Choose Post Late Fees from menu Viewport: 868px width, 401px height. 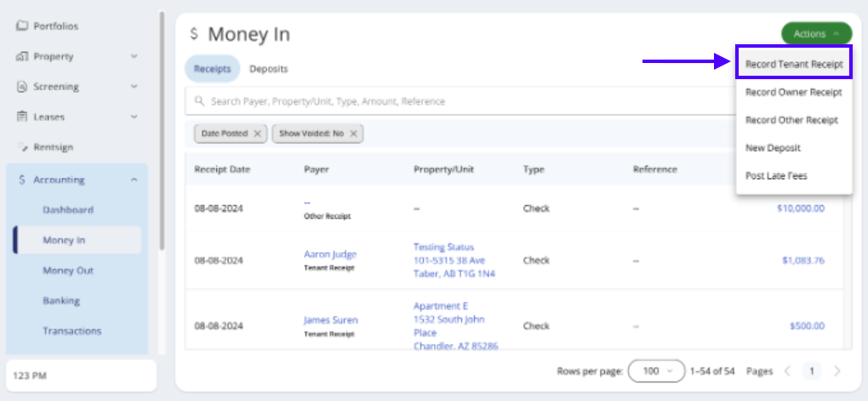(x=776, y=175)
